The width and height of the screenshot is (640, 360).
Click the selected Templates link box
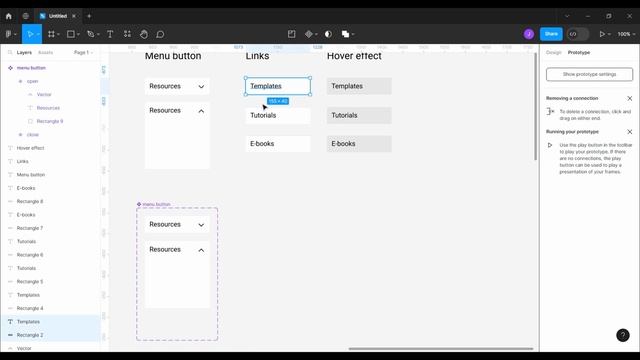pyautogui.click(x=278, y=86)
